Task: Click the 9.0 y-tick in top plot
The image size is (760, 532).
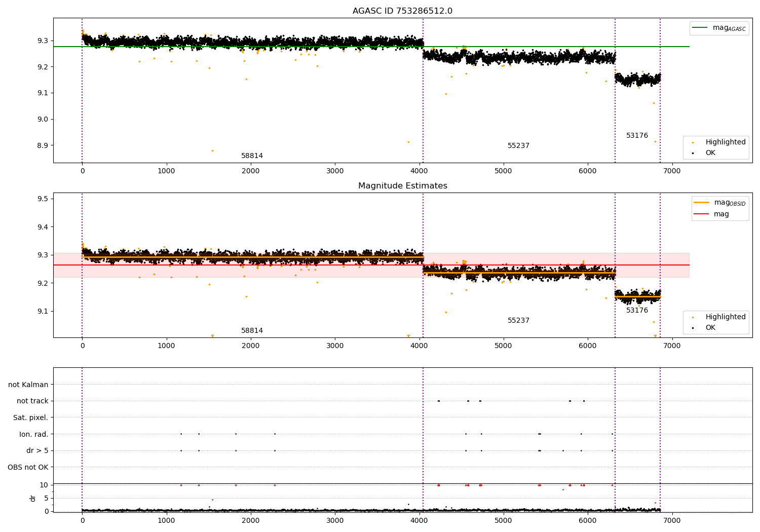Action: pos(43,119)
